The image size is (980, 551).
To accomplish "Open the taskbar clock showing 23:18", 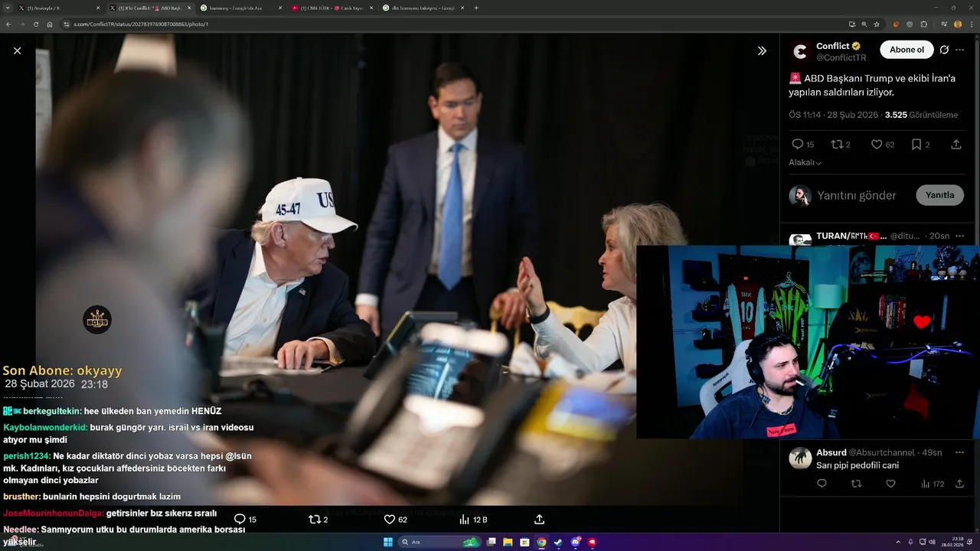I will coord(954,542).
